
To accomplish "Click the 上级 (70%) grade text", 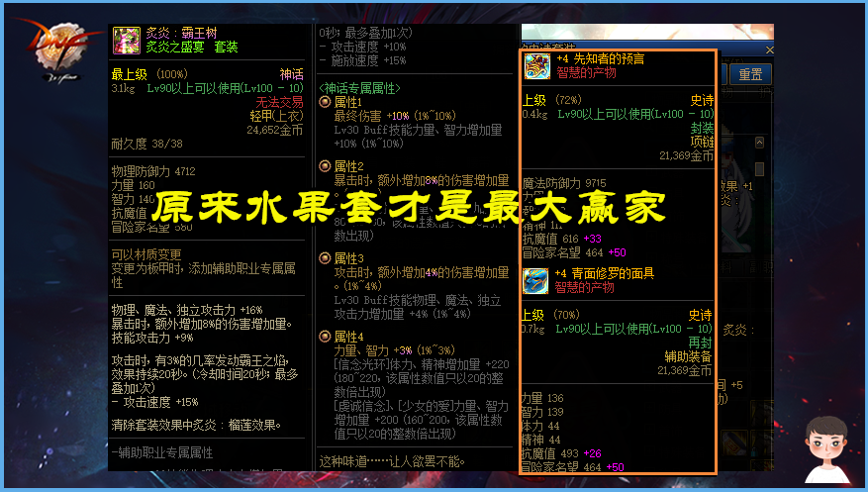I will point(549,315).
